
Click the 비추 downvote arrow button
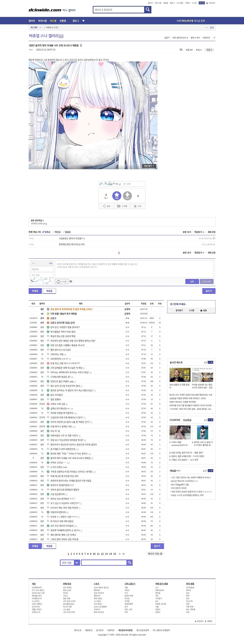pos(127,196)
